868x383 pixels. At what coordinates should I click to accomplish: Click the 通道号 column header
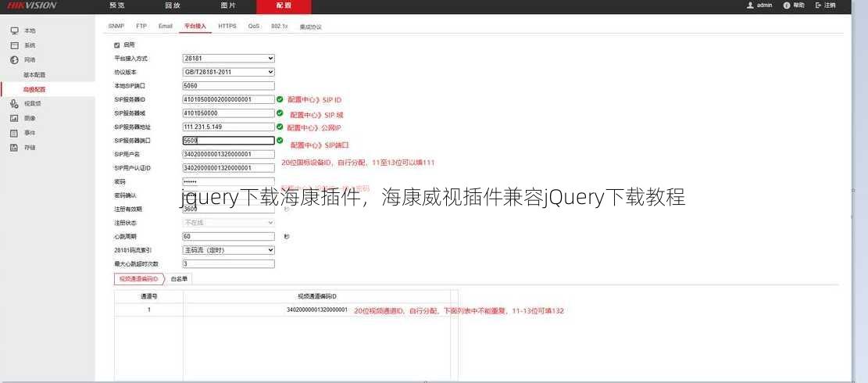click(149, 297)
